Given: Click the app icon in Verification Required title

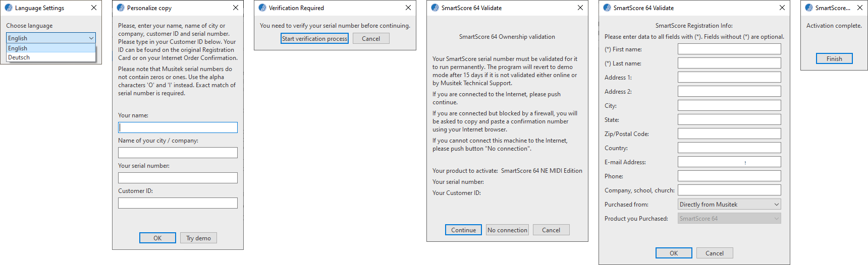Looking at the screenshot, I should (x=262, y=8).
